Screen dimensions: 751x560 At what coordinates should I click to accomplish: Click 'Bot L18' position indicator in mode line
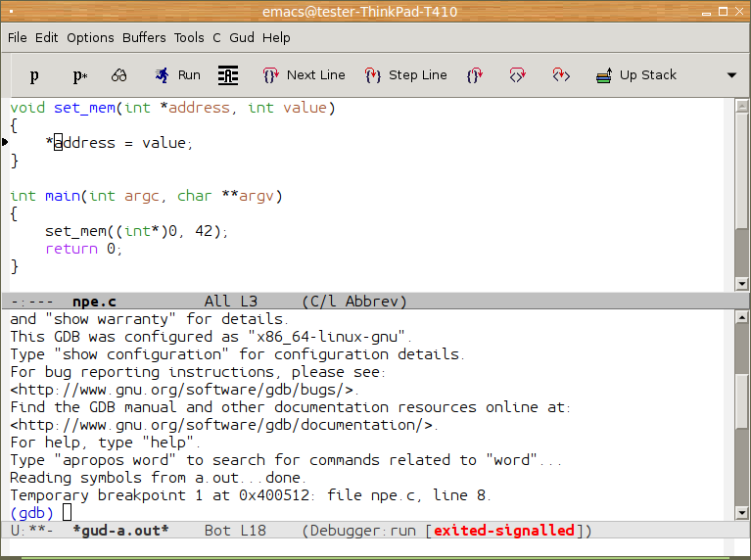[235, 531]
